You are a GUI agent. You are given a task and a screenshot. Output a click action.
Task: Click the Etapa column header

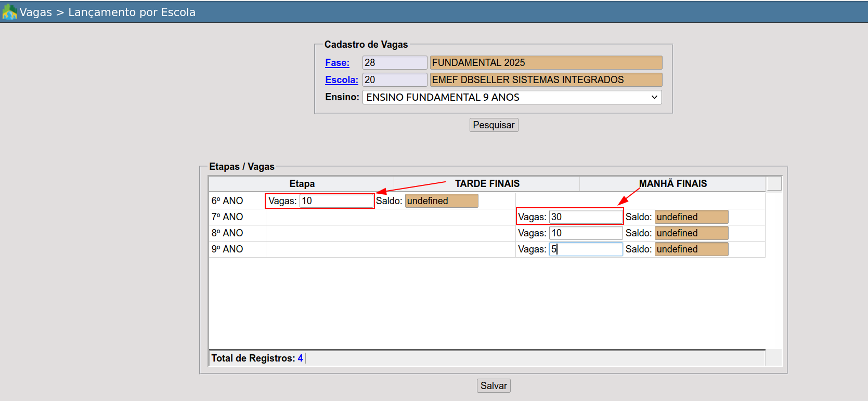[x=302, y=184]
